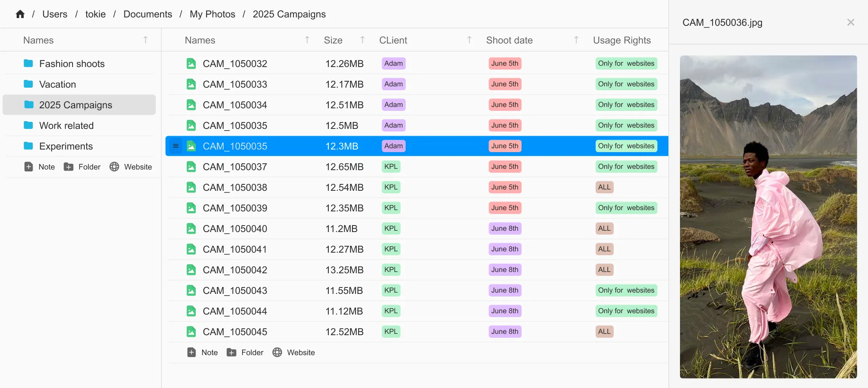Screen dimensions: 868x388
Task: Toggle sort order for the Client column
Action: coord(469,40)
